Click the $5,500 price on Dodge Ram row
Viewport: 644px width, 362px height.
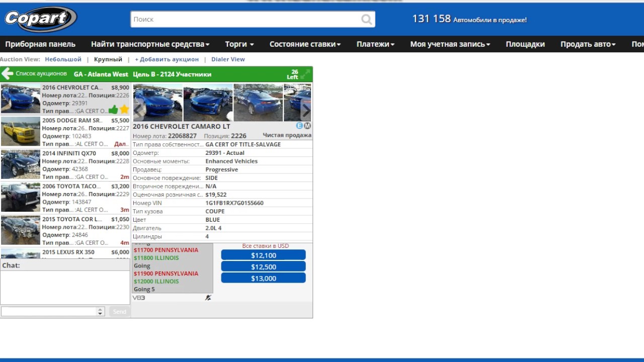[120, 121]
